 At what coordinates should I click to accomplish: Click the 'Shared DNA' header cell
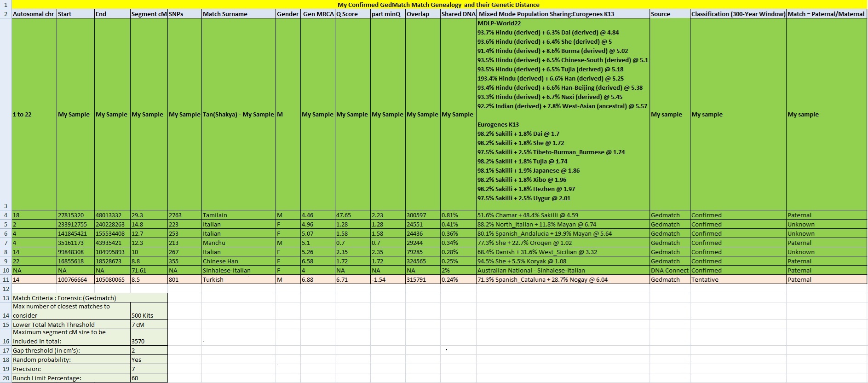pos(459,14)
